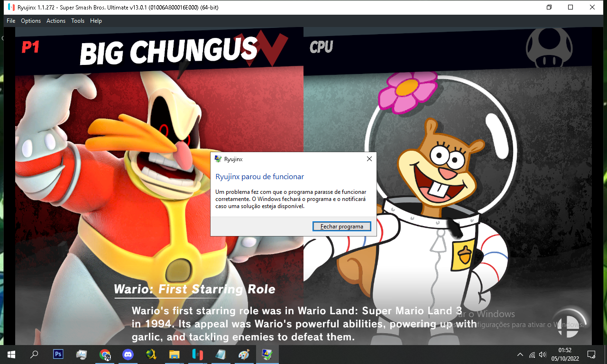The height and width of the screenshot is (364, 607).
Task: Click the globe with yellow arrow taskbar icon
Action: point(151,355)
